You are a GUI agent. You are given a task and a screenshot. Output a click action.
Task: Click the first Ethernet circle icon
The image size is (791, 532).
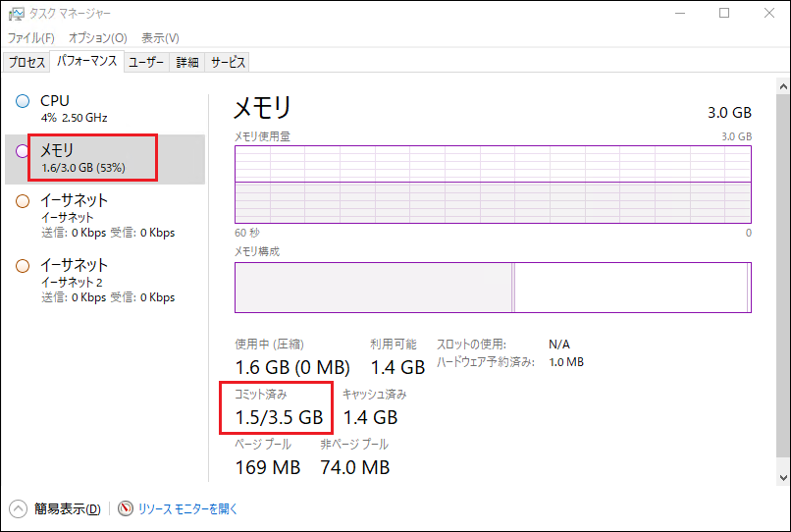point(23,201)
